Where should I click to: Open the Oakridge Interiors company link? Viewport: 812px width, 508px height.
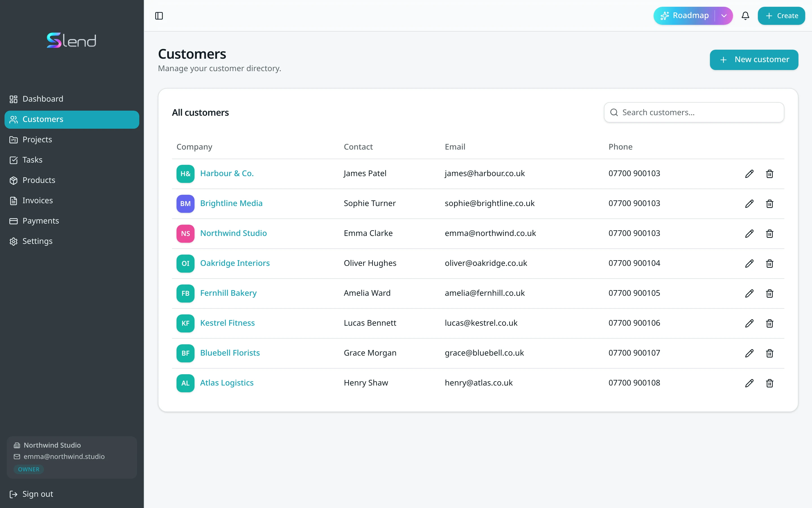click(x=235, y=263)
